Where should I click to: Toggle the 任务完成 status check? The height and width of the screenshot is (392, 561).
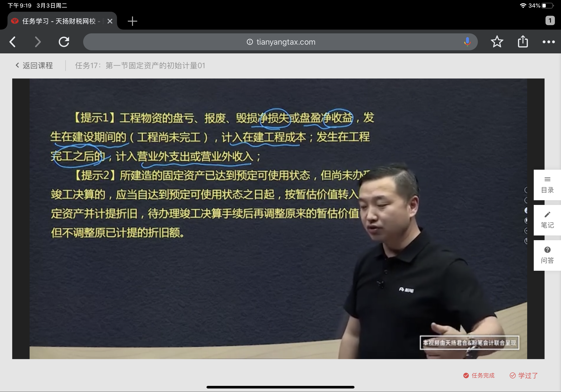point(479,375)
